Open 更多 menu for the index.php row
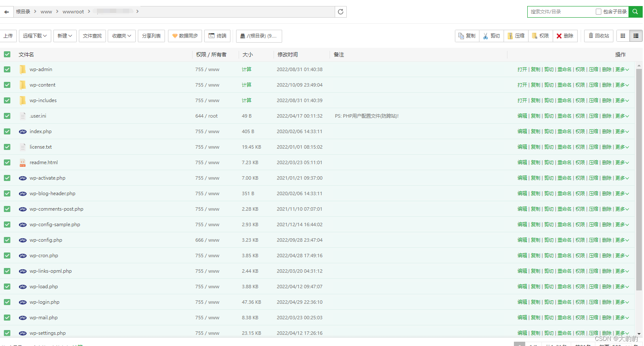 [x=622, y=131]
